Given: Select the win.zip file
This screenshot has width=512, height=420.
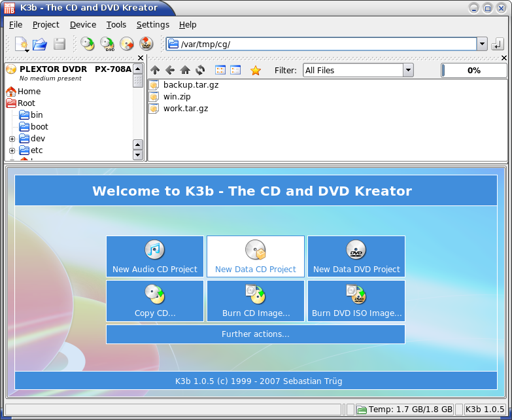Looking at the screenshot, I should [x=170, y=97].
